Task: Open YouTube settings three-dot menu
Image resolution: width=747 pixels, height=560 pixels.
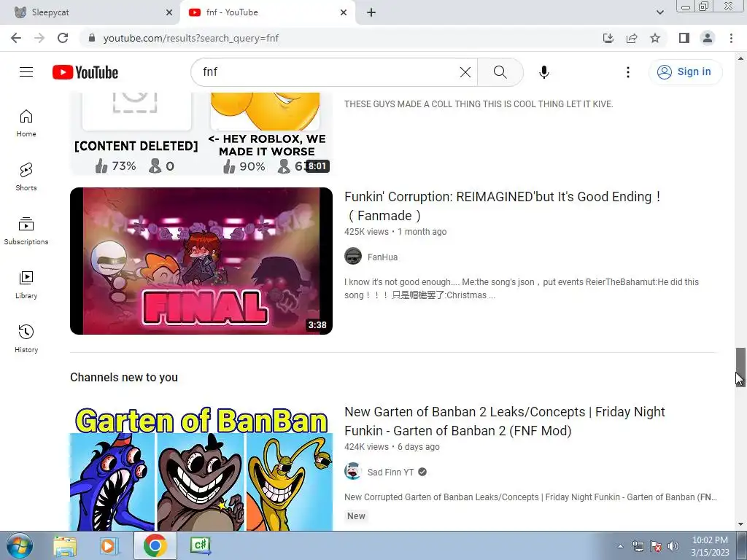Action: (x=628, y=72)
